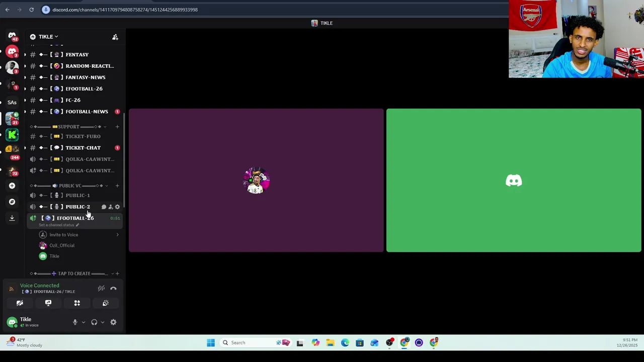Open User Settings gear icon
644x362 pixels.
(113, 322)
